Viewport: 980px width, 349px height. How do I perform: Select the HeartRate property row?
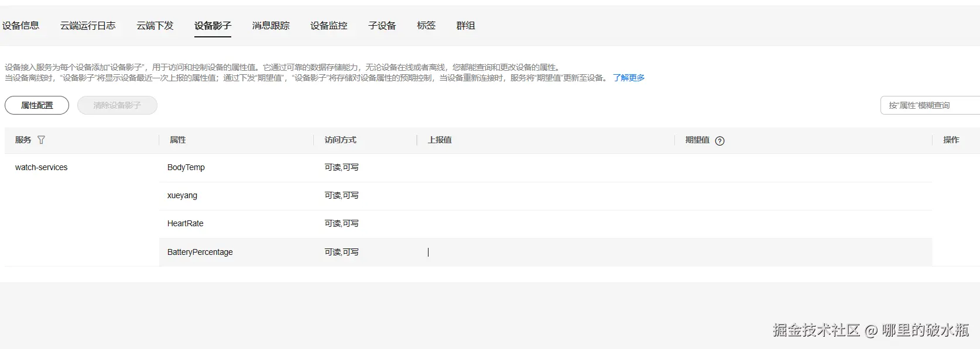[546, 224]
